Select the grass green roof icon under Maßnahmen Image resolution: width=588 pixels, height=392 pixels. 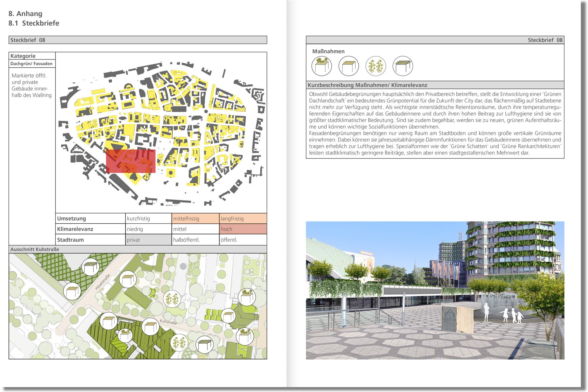(x=349, y=66)
